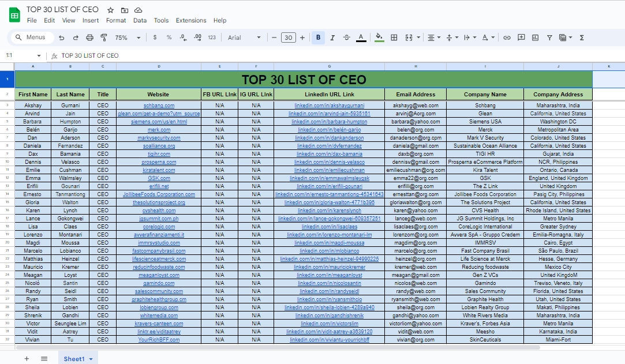
Task: Open the fill color picker
Action: tap(379, 37)
